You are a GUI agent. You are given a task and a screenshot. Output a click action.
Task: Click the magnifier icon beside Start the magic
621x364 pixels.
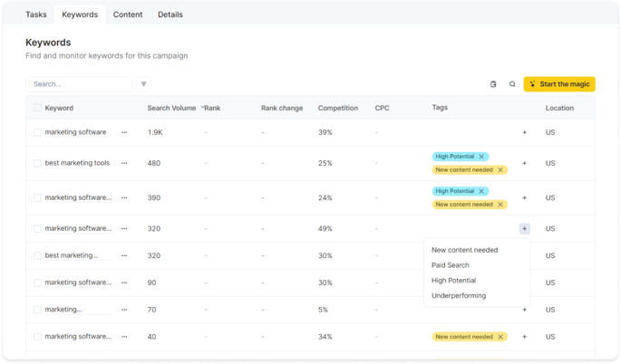coord(512,84)
